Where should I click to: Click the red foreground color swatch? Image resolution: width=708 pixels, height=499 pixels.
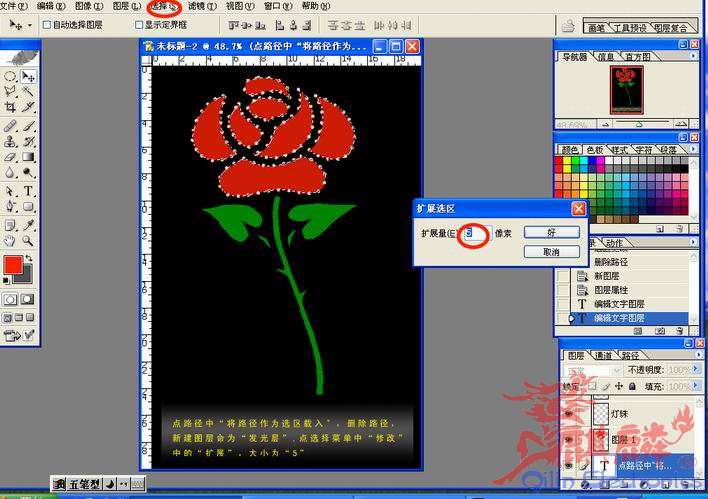click(13, 265)
